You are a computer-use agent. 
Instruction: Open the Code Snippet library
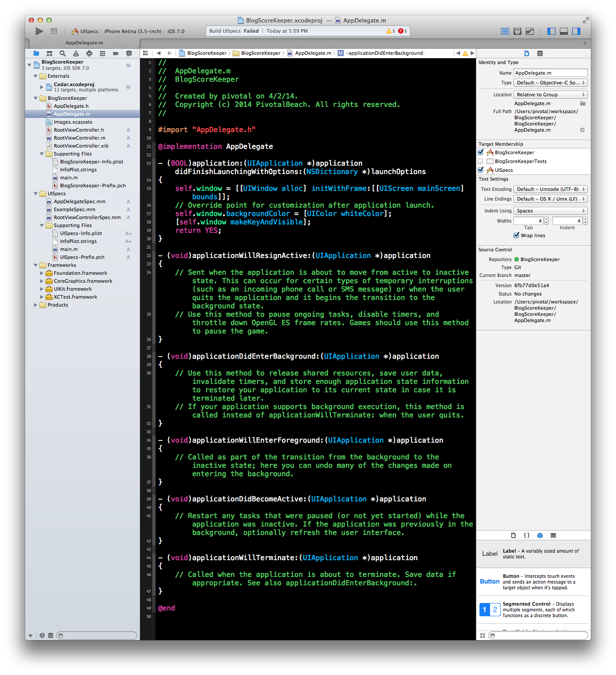[527, 535]
